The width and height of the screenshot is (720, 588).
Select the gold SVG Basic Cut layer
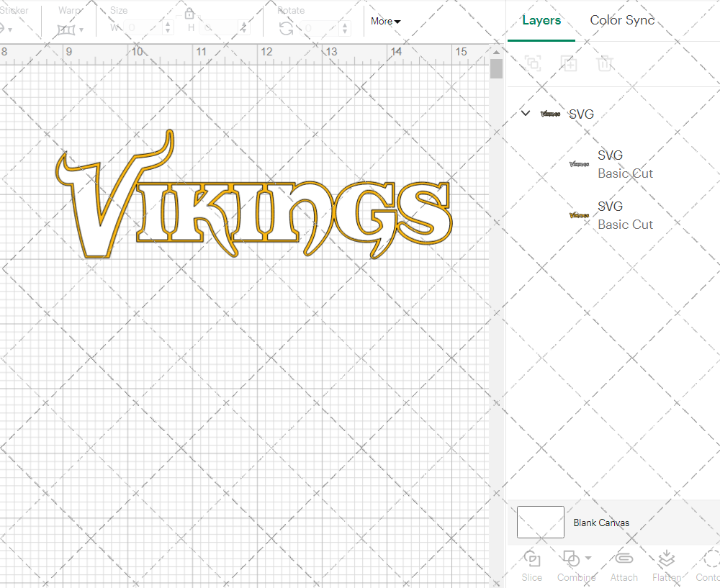(x=613, y=215)
